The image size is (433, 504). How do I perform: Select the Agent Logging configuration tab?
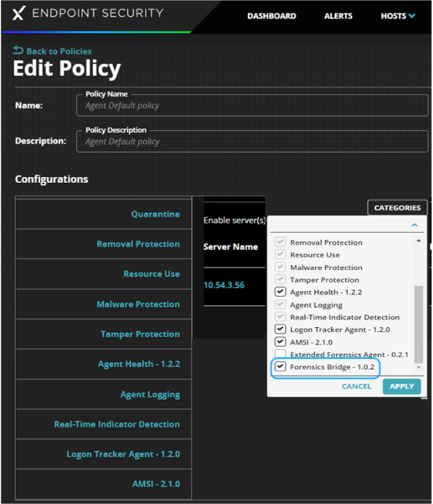(x=103, y=394)
